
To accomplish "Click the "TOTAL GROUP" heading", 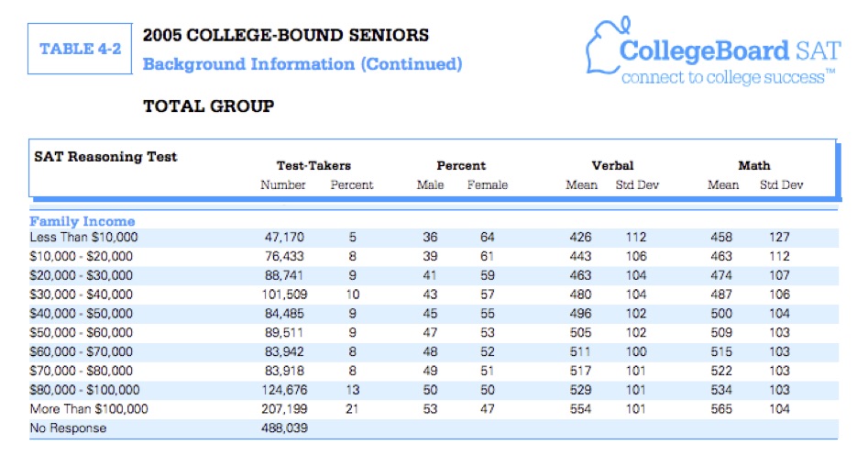I will pos(208,106).
